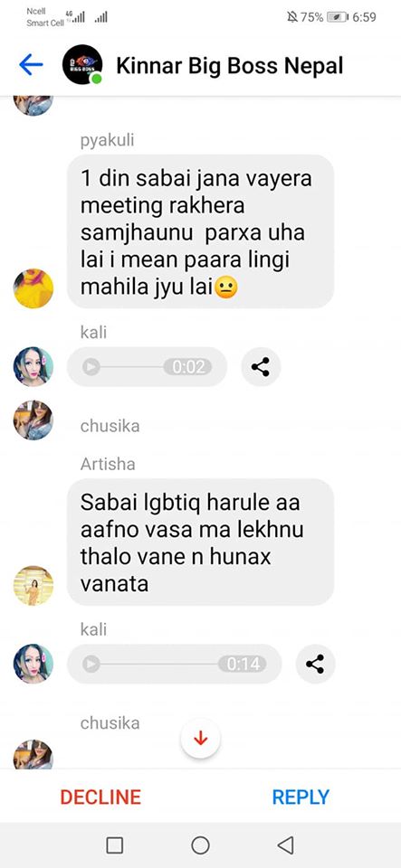The width and height of the screenshot is (401, 868).
Task: Share the 0:14 voice message
Action: coord(315,664)
